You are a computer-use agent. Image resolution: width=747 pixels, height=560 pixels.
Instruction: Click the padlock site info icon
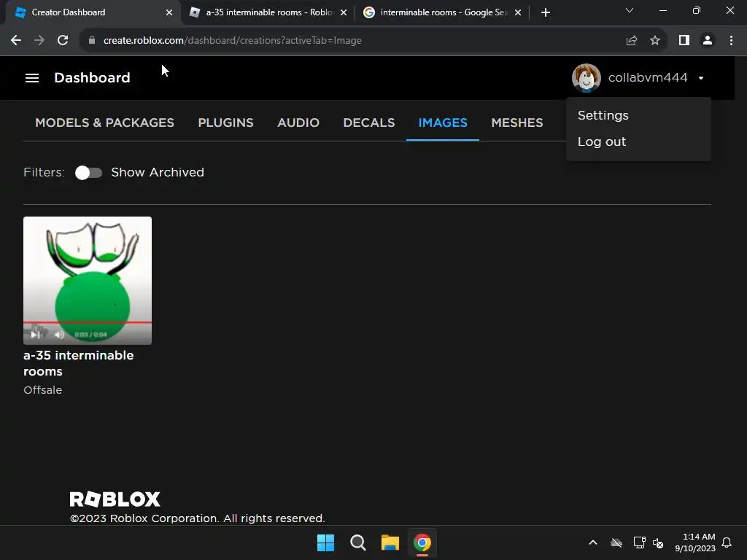[92, 41]
